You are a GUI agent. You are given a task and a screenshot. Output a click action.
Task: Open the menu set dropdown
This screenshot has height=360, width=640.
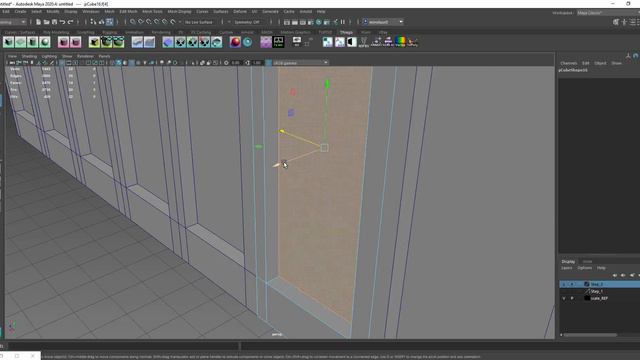[13, 22]
